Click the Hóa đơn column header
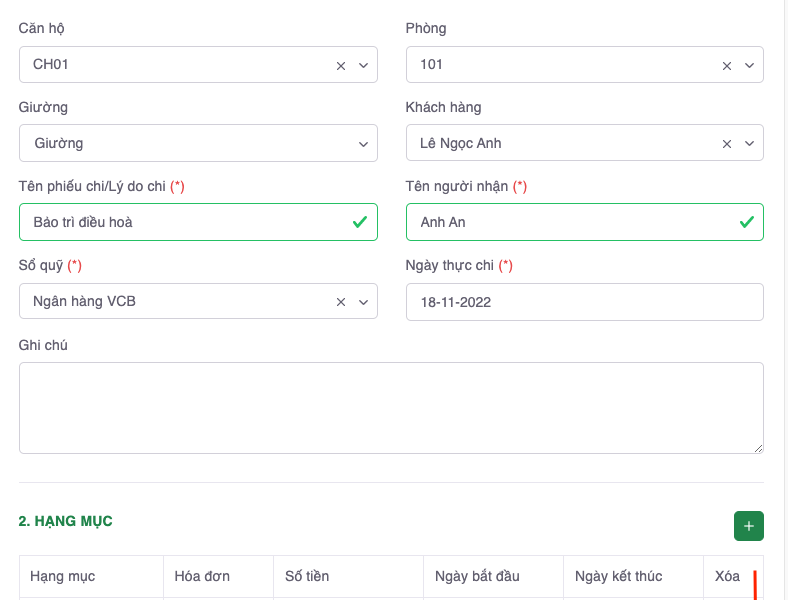Image resolution: width=788 pixels, height=600 pixels. tap(202, 576)
